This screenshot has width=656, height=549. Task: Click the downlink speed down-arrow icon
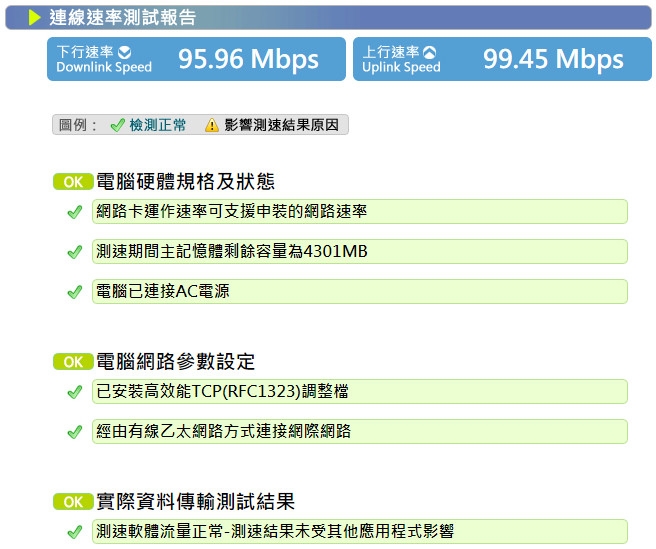pos(125,53)
